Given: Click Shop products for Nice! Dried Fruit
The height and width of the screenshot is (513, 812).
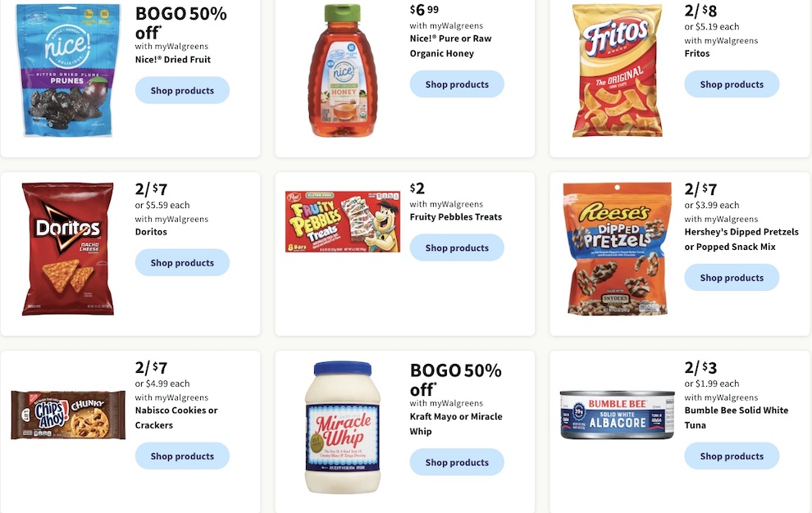Looking at the screenshot, I should tap(182, 91).
